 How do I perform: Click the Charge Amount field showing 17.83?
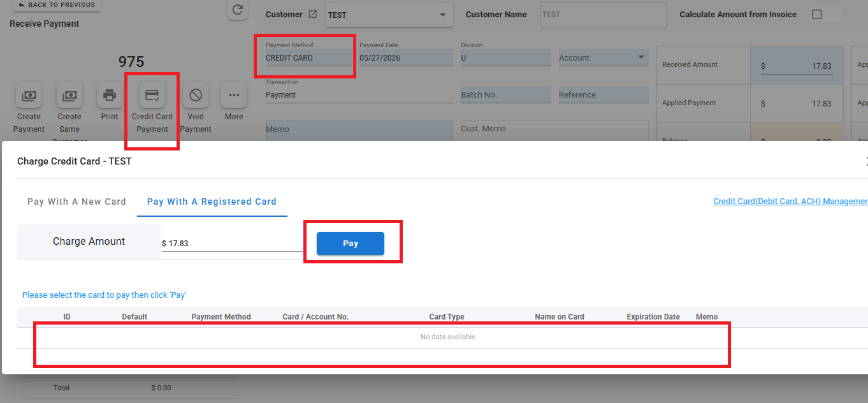(x=232, y=244)
